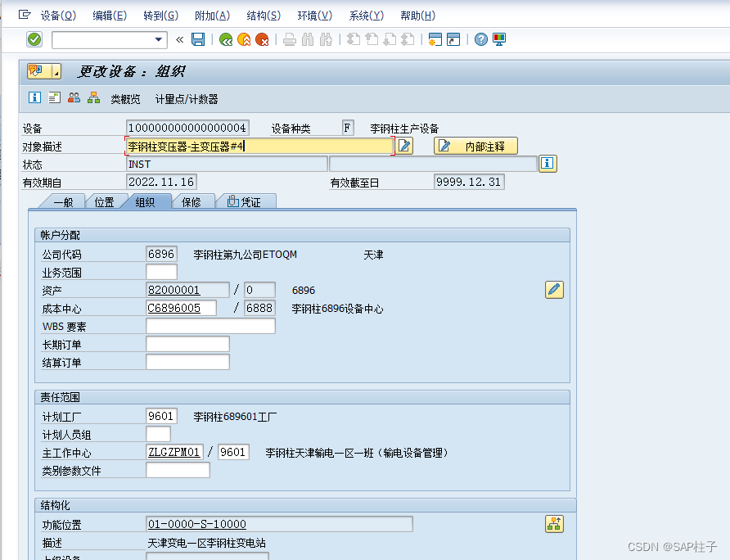Open the structure graphic icon beside 功能位置
Viewport: 730px width, 560px height.
click(554, 524)
